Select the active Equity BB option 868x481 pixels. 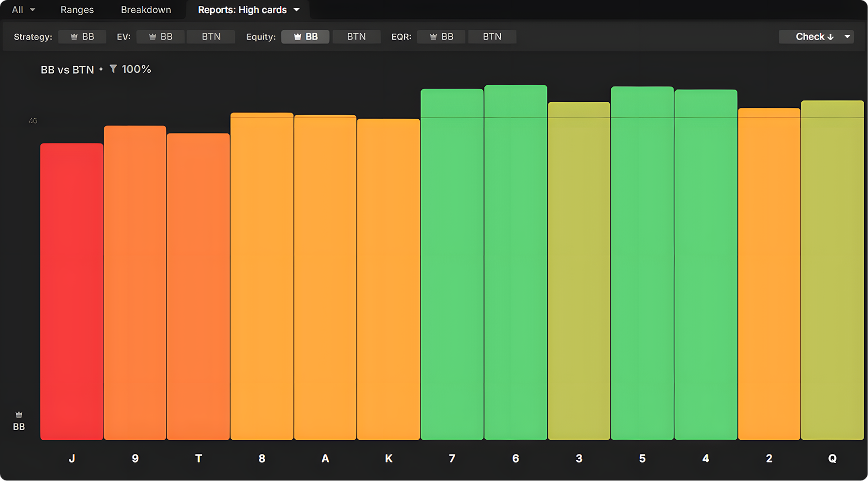pyautogui.click(x=305, y=36)
